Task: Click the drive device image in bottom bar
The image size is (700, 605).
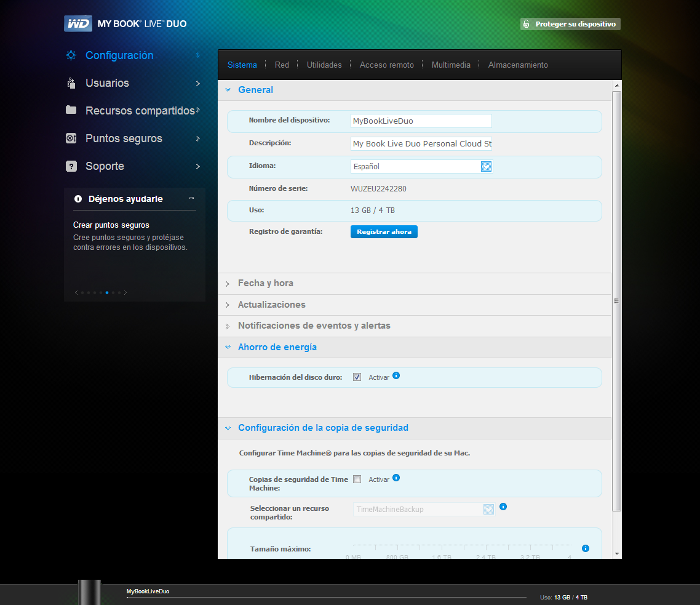Action: [90, 593]
